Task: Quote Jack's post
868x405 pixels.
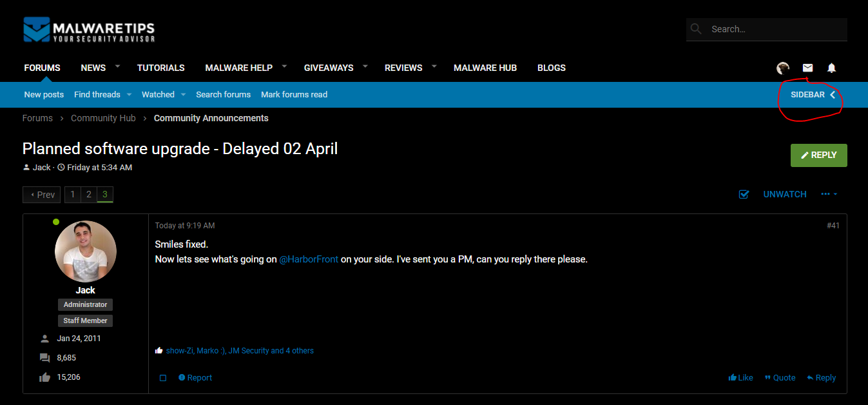Action: coord(780,378)
